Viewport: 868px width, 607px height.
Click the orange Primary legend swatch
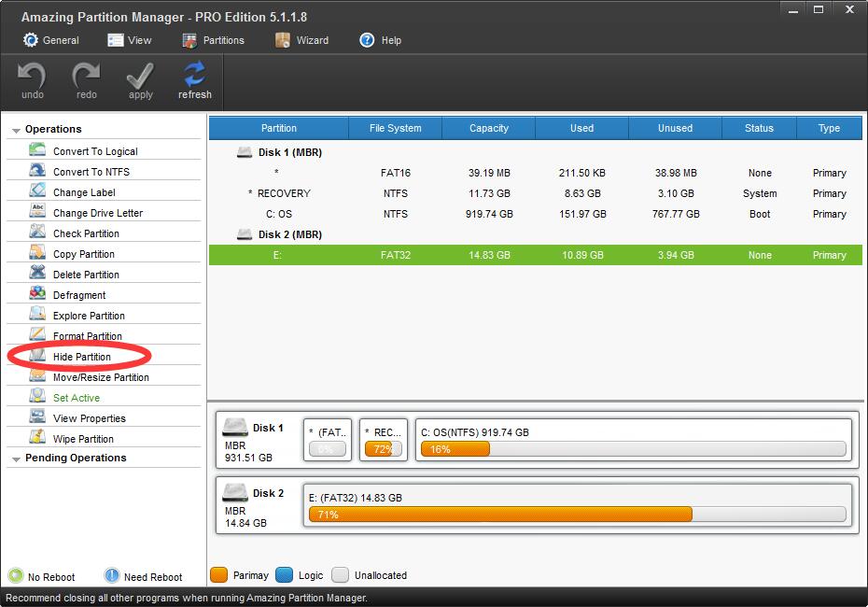coord(218,575)
